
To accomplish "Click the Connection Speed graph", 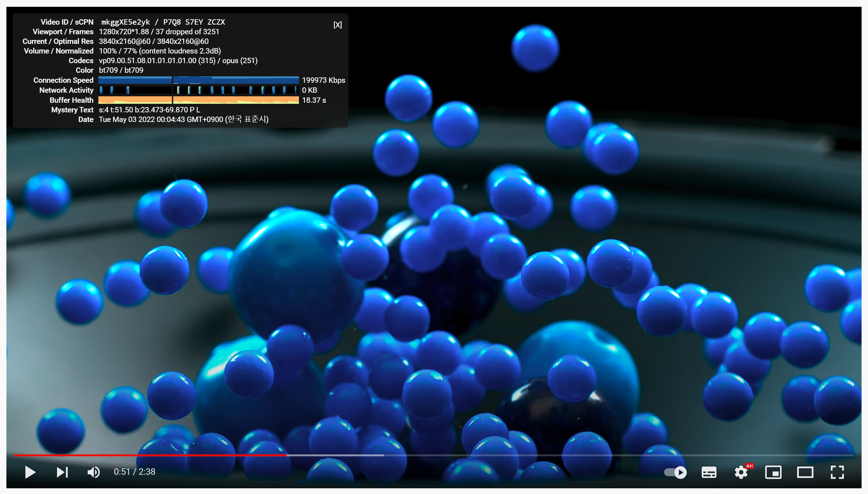I will pos(198,80).
